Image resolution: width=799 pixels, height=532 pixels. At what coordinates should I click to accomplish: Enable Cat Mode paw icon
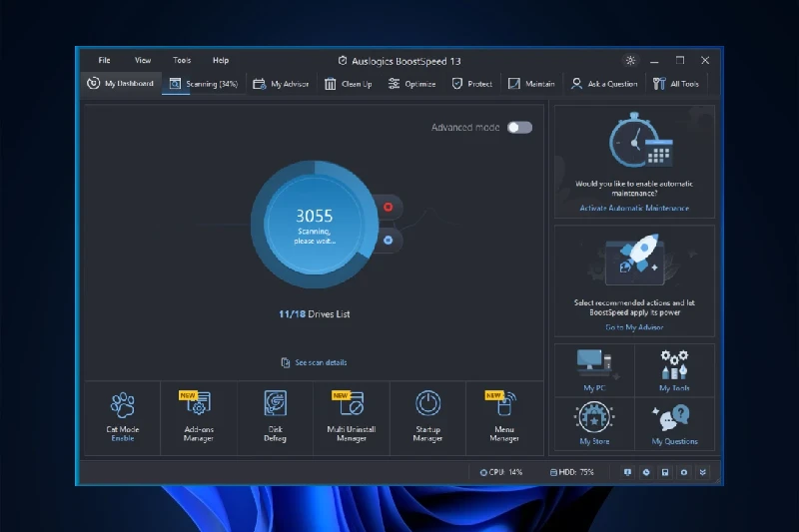[x=123, y=404]
